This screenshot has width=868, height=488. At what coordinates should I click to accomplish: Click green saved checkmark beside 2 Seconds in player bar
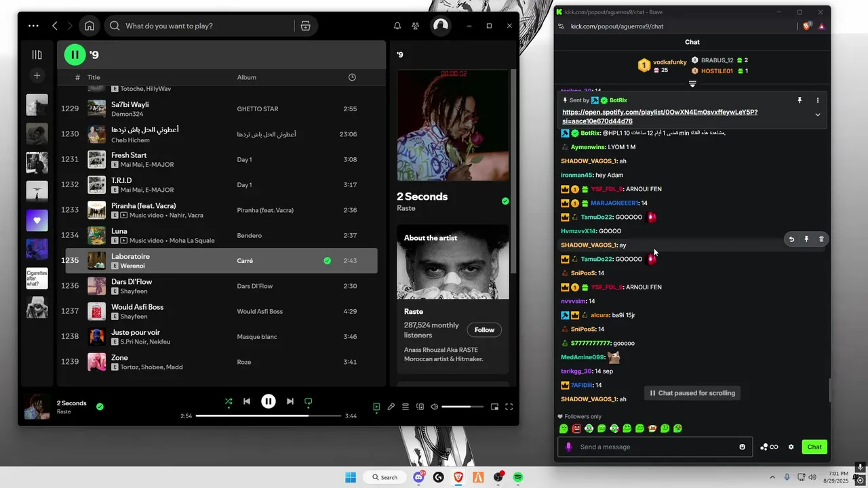[100, 407]
